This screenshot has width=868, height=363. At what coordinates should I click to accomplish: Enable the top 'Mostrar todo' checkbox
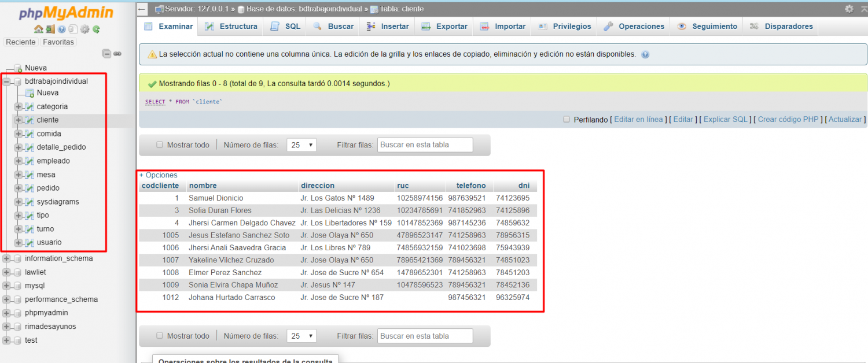160,145
